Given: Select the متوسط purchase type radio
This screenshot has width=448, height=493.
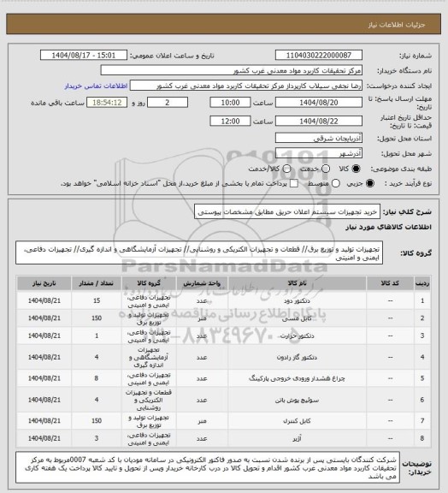Looking at the screenshot, I should (x=336, y=183).
